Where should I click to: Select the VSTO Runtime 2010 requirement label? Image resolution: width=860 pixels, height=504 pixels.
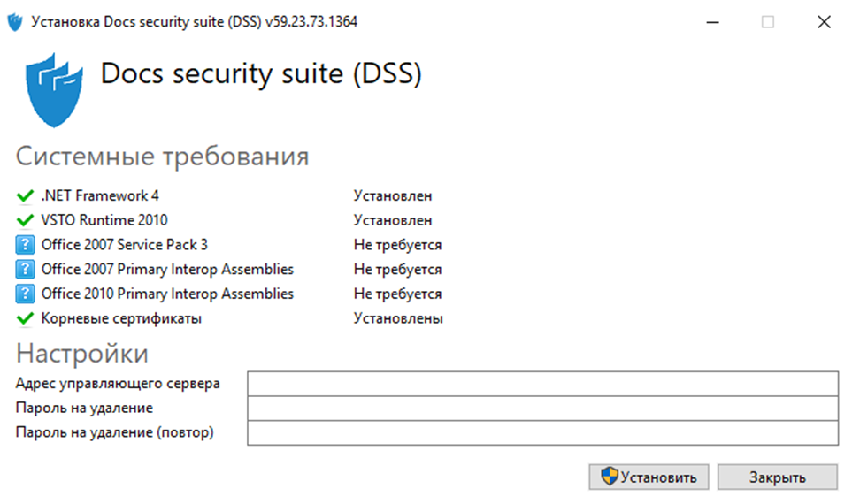[104, 220]
